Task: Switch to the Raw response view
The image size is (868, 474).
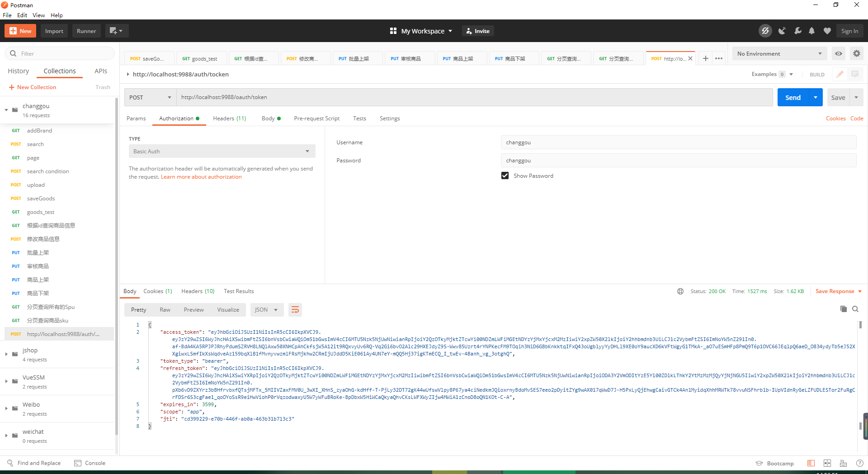Action: point(165,310)
